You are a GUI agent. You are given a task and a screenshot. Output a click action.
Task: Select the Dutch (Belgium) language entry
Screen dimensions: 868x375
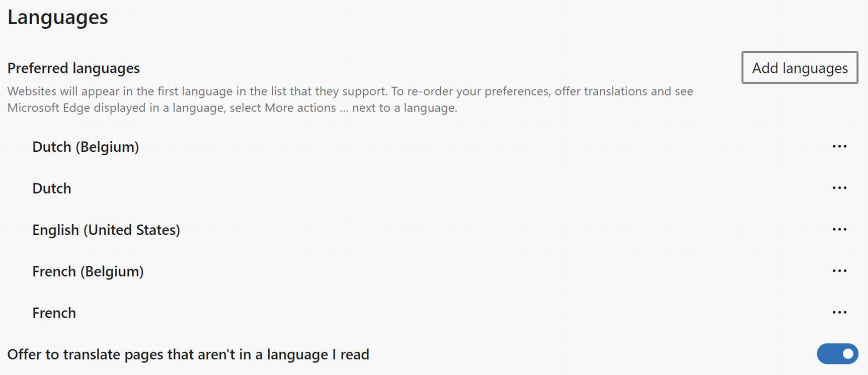(x=86, y=147)
